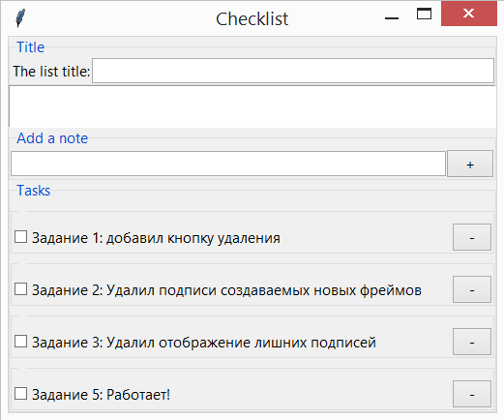
Task: Tick the Задание 3 checkbox
Action: 20,342
